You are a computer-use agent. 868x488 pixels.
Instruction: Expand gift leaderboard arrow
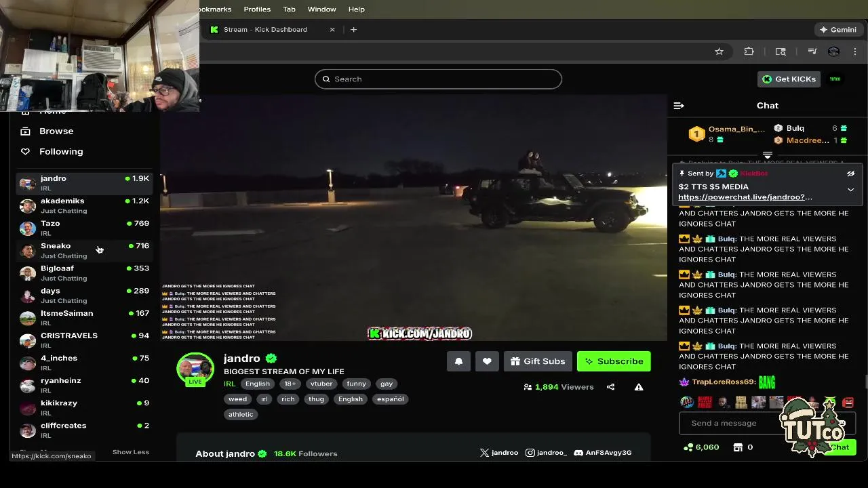[768, 155]
